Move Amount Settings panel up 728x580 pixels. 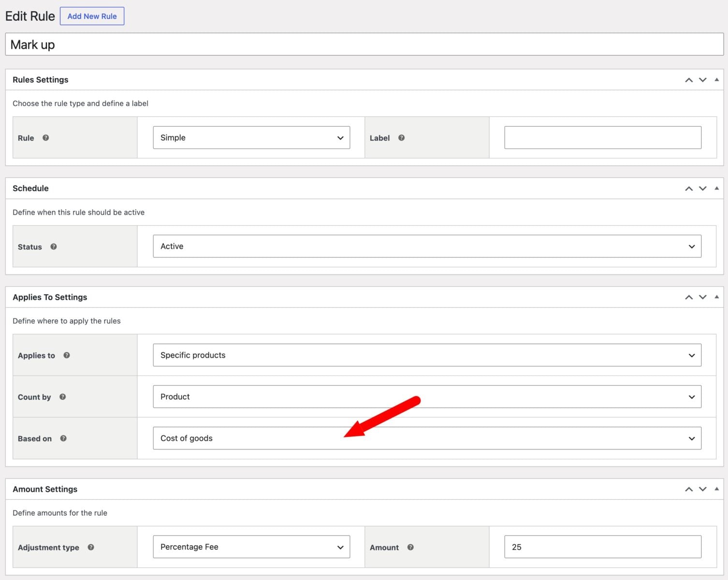pos(689,489)
